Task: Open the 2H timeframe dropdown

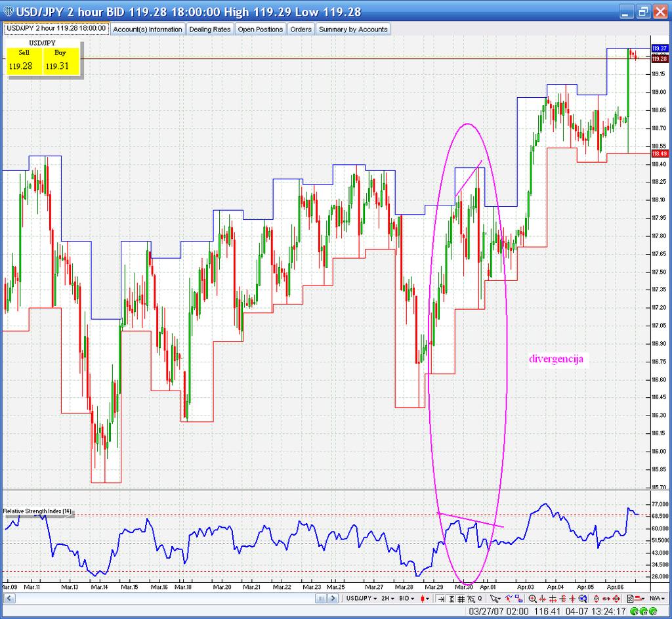Action: 388,599
